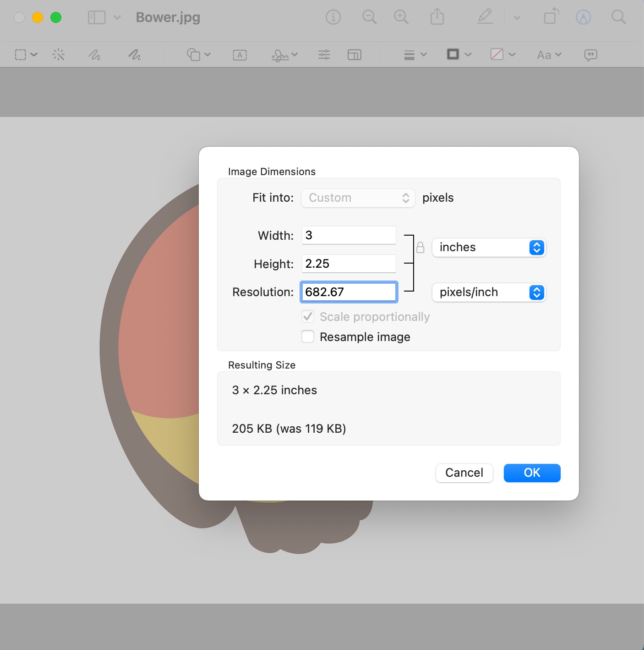Enable the Resample image option
644x650 pixels.
307,336
